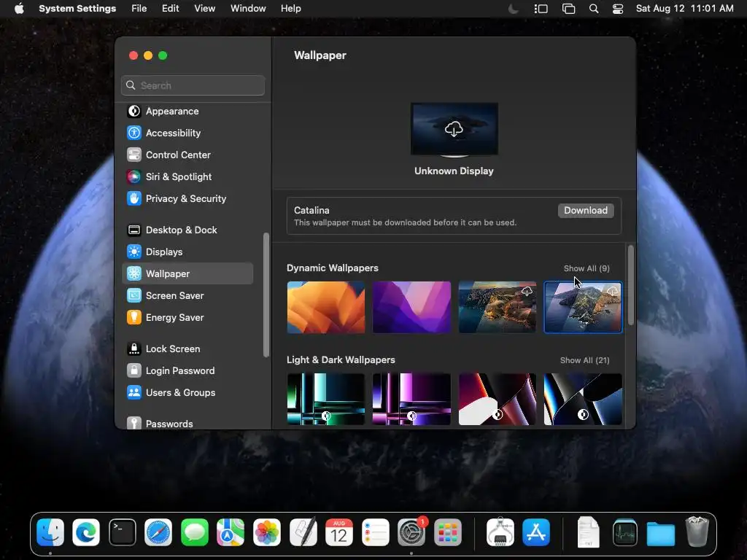Launch Finder from the Dock
747x560 pixels.
pyautogui.click(x=50, y=532)
